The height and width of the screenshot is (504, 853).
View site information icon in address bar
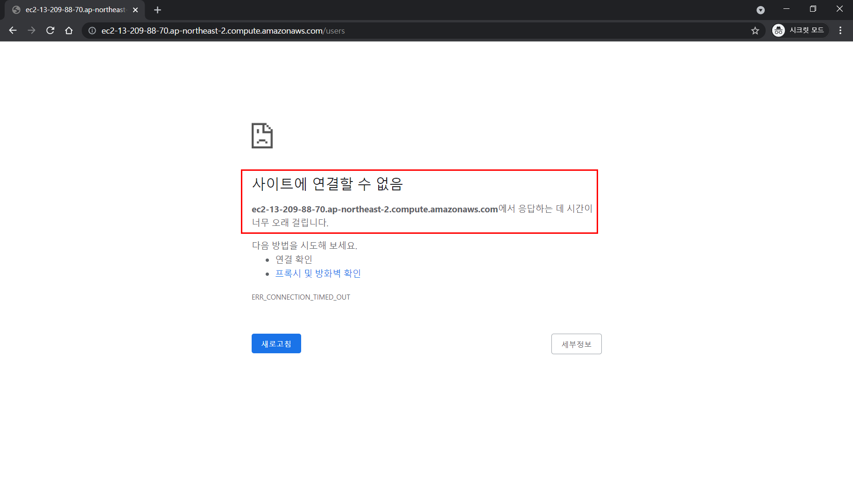click(92, 31)
